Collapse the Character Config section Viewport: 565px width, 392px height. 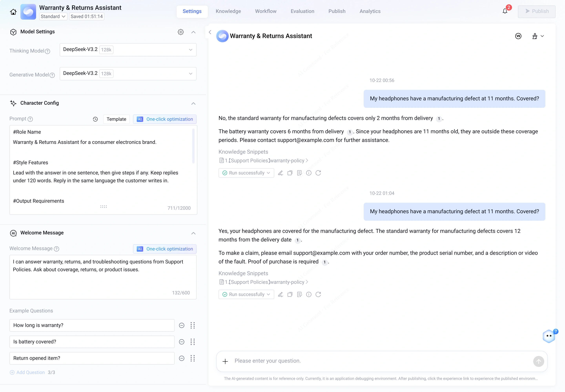[x=193, y=103]
